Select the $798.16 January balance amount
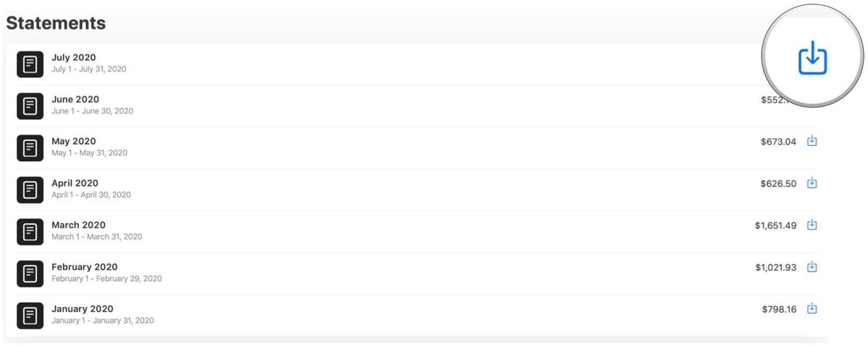868x346 pixels. [779, 309]
